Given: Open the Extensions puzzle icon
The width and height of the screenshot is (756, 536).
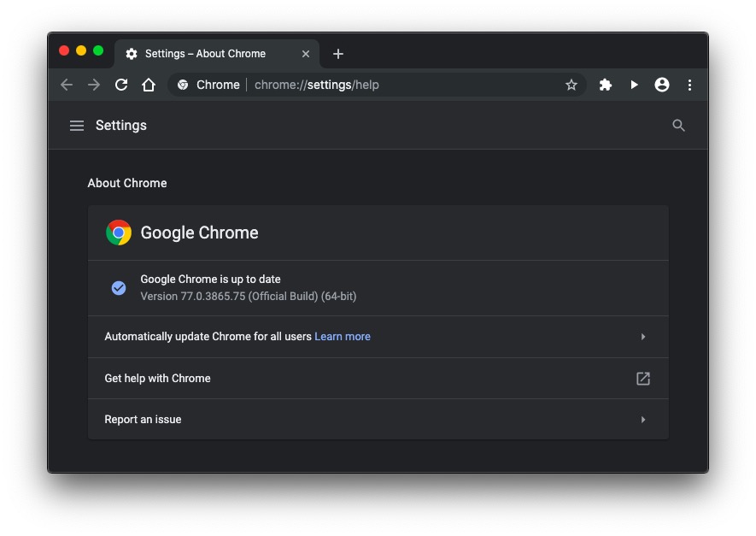Looking at the screenshot, I should point(606,85).
